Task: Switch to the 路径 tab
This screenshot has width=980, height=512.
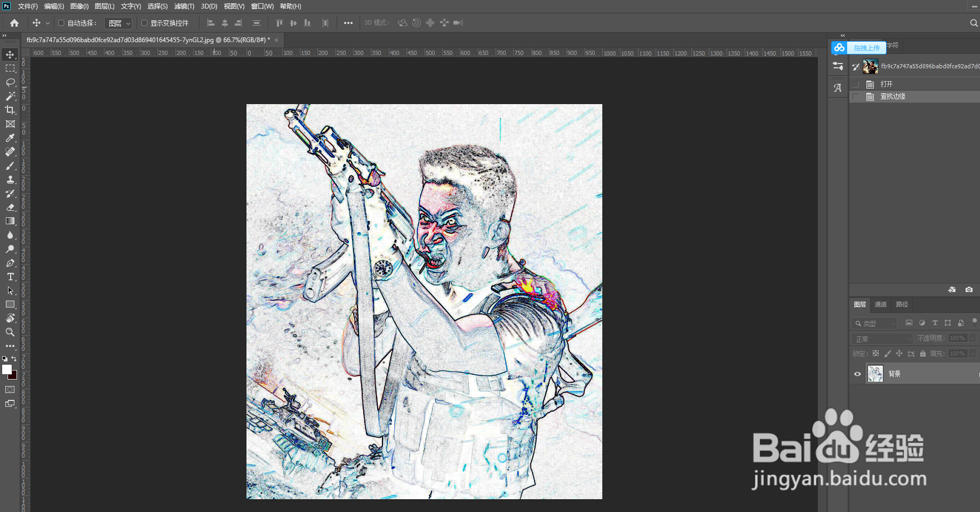Action: (902, 304)
